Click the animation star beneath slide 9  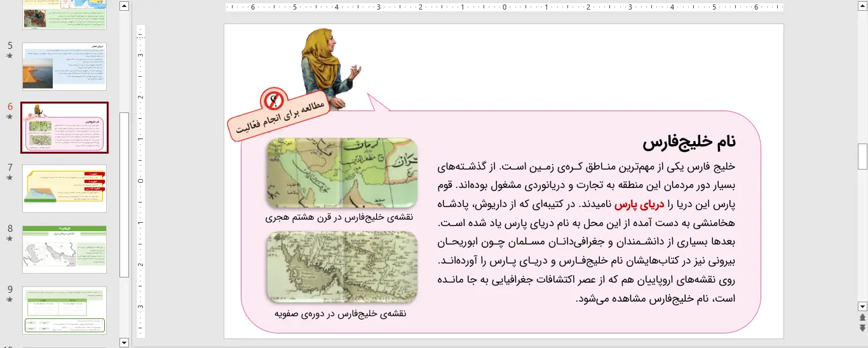10,300
